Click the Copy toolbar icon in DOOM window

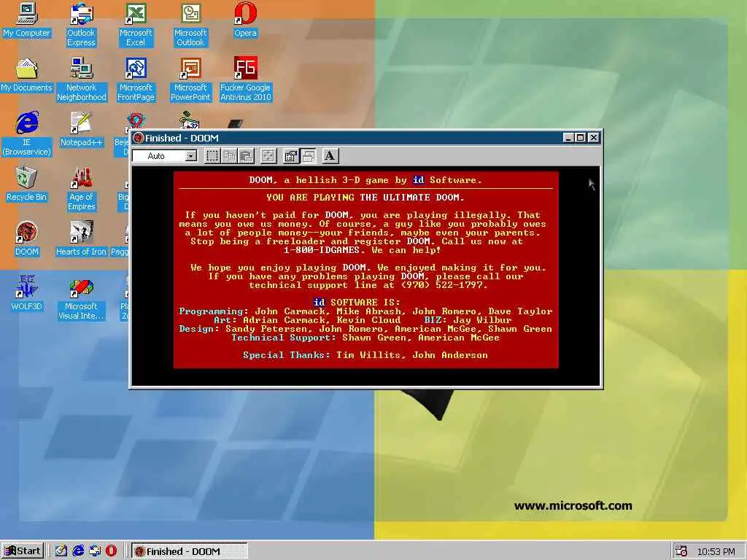click(x=229, y=156)
